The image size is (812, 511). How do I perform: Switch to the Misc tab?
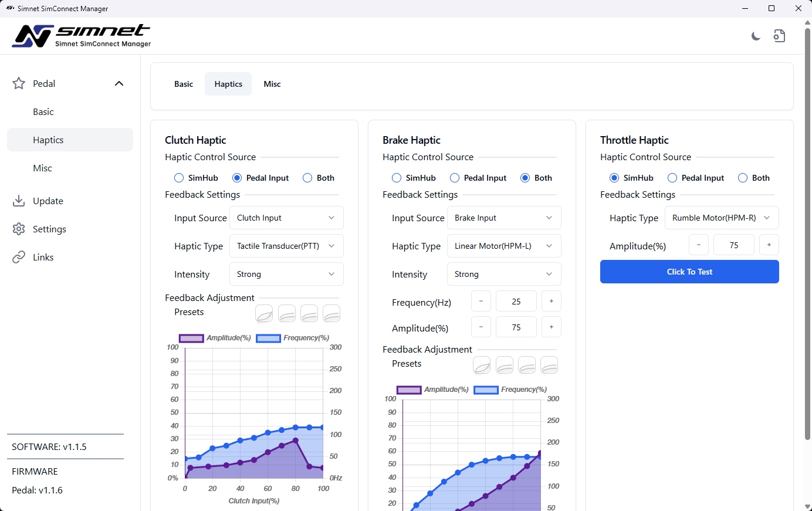(272, 84)
